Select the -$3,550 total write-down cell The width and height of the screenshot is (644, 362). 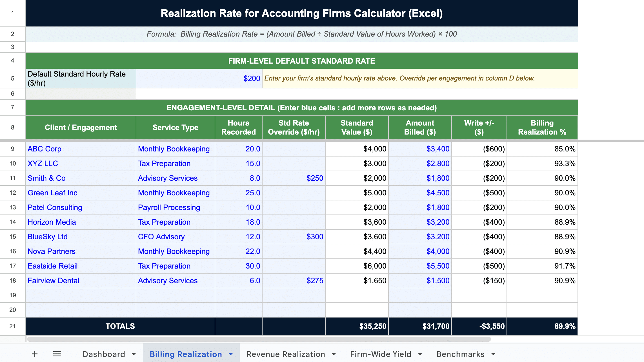click(x=479, y=326)
